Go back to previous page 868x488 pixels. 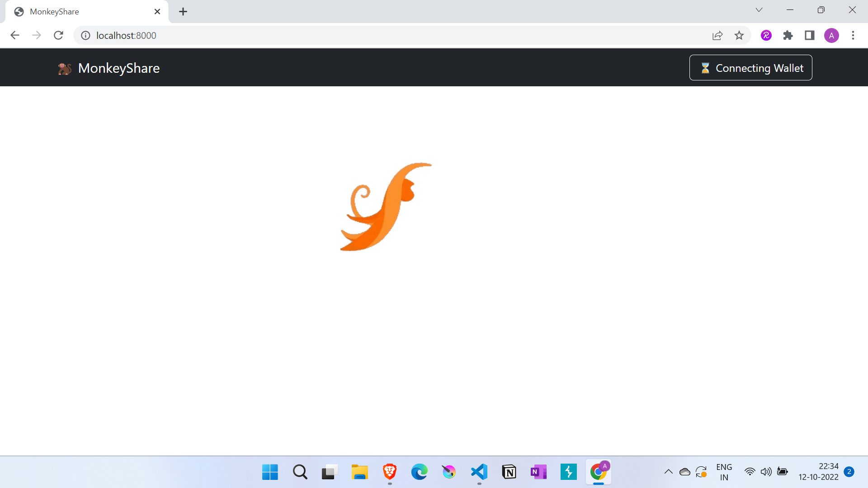pyautogui.click(x=15, y=35)
